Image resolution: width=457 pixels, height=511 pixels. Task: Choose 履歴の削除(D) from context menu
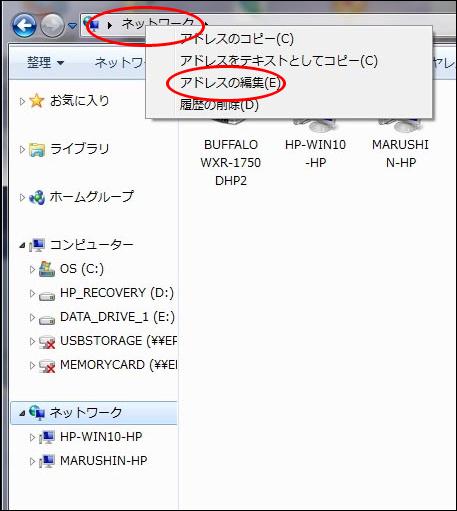point(219,105)
